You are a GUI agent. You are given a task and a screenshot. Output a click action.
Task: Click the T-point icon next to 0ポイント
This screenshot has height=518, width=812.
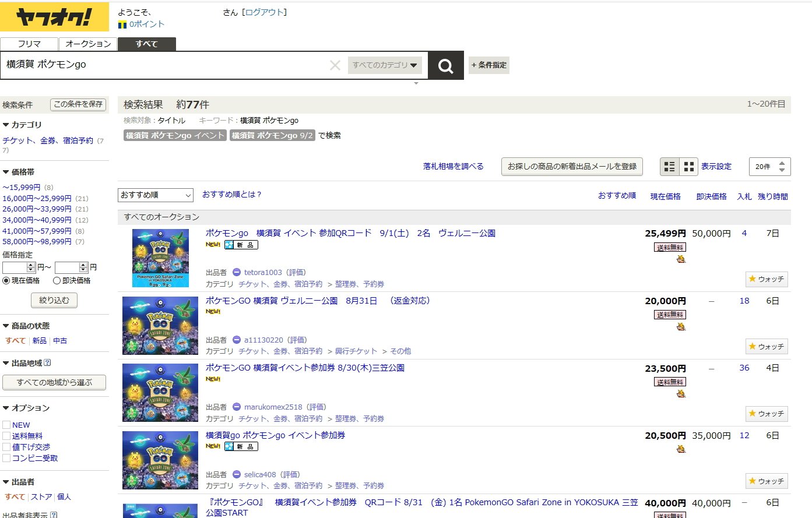pos(122,25)
